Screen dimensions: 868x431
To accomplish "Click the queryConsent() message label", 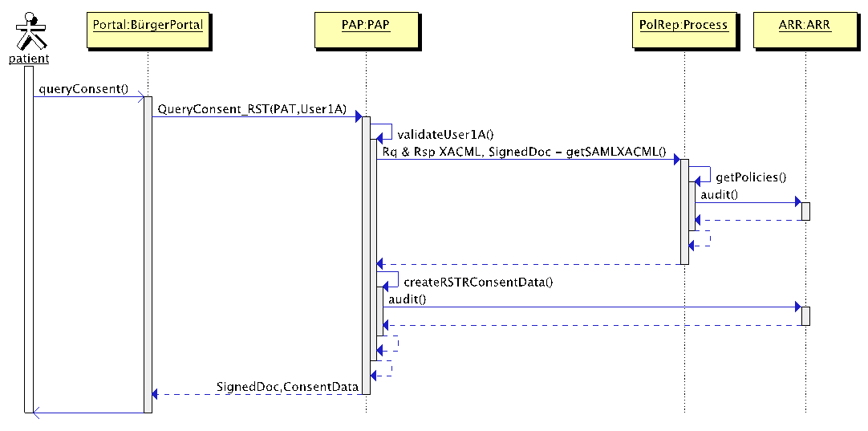I will click(x=83, y=88).
